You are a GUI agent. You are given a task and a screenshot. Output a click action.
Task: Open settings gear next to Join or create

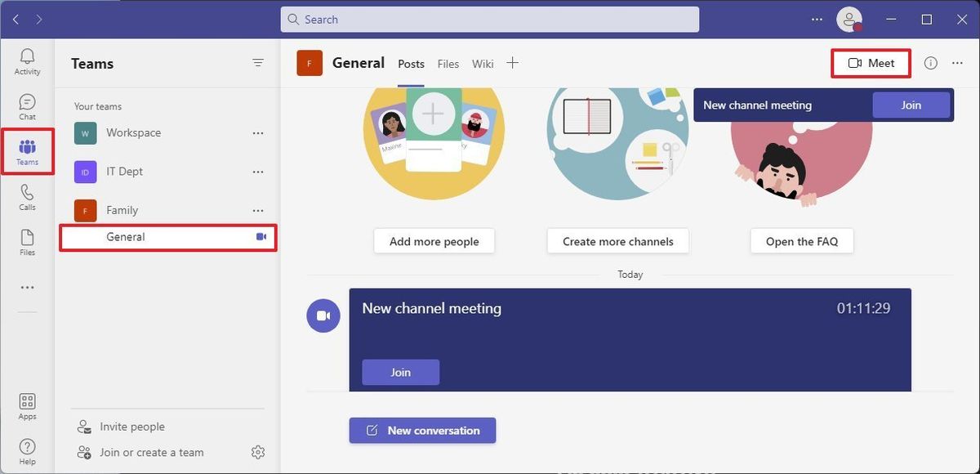(258, 451)
